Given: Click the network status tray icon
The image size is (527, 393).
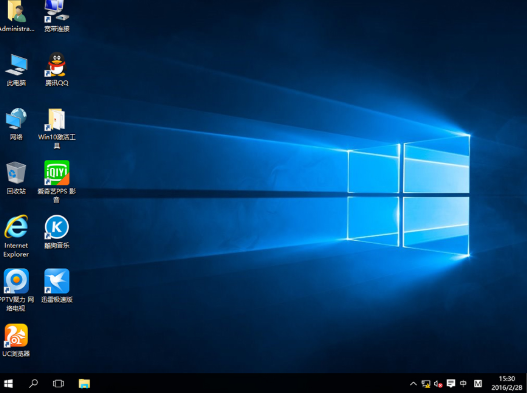Looking at the screenshot, I should 426,384.
